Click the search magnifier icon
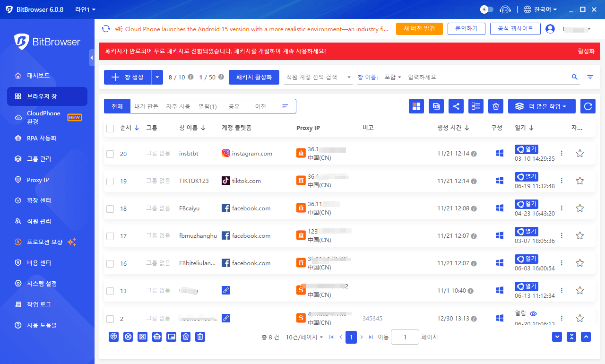605x364 pixels. pos(575,77)
